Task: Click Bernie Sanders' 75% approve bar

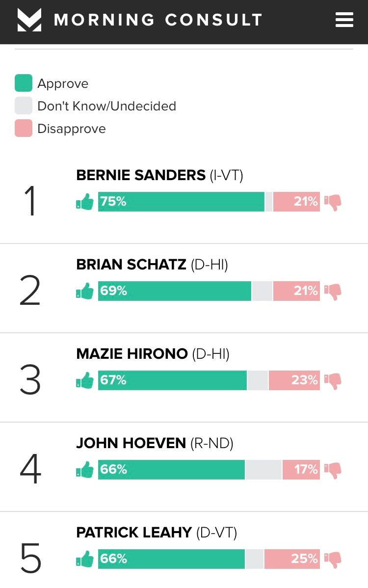Action: (x=181, y=202)
